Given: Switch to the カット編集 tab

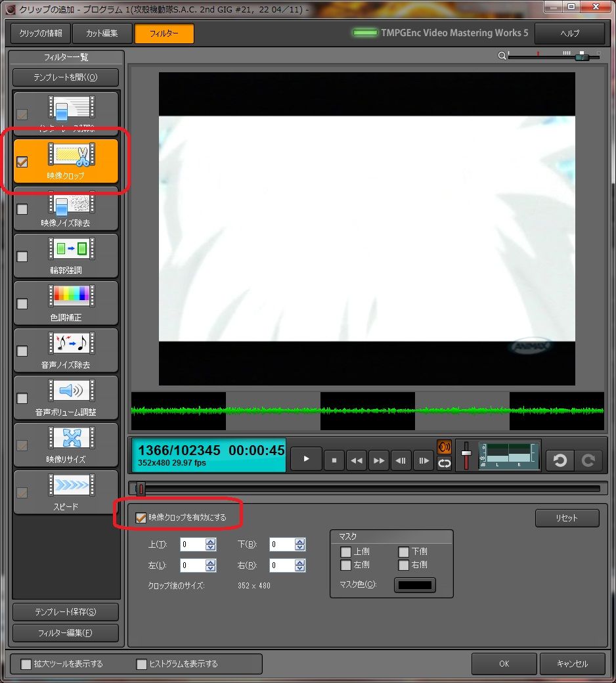Looking at the screenshot, I should [102, 33].
